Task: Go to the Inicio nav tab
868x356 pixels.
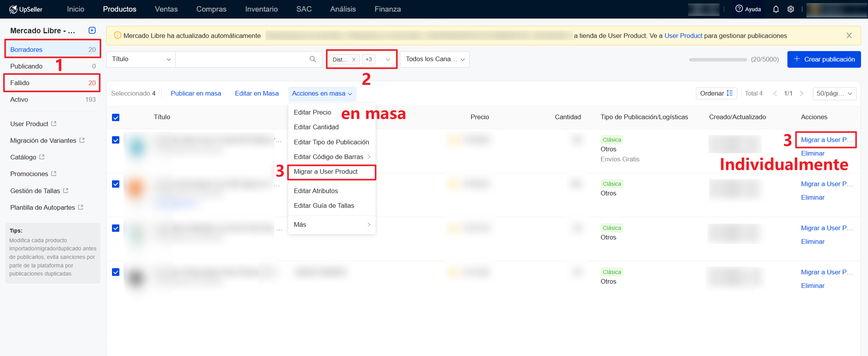Action: pyautogui.click(x=76, y=9)
